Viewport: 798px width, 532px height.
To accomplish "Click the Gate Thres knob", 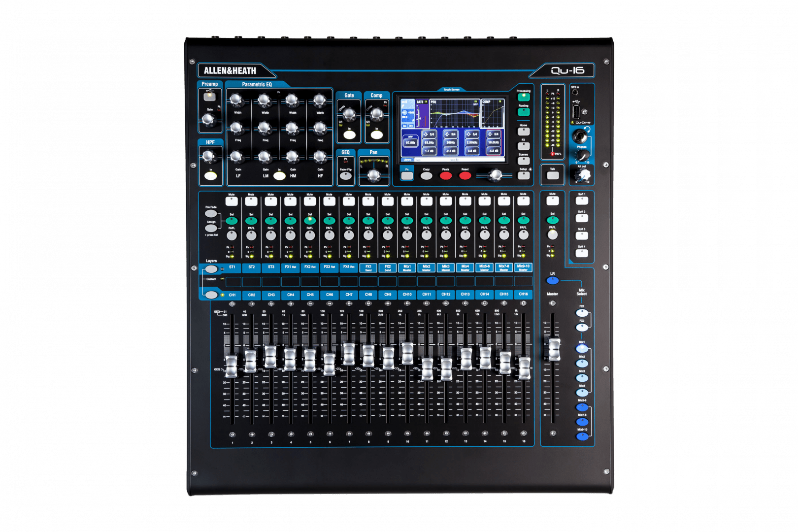I will pyautogui.click(x=349, y=115).
